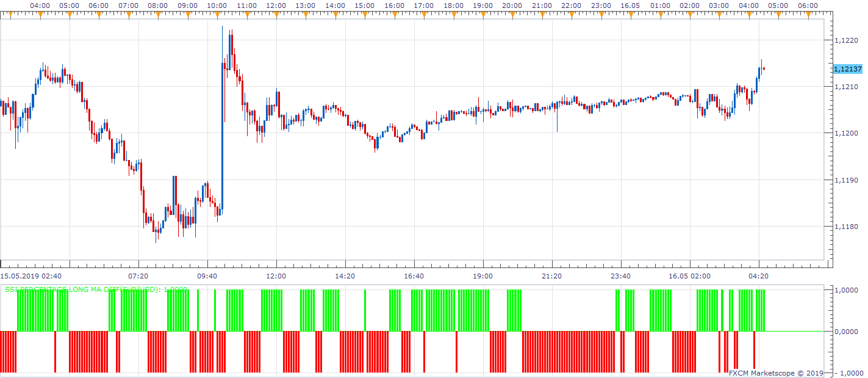Click the 1,1210 price axis value
The height and width of the screenshot is (378, 868).
[x=847, y=87]
